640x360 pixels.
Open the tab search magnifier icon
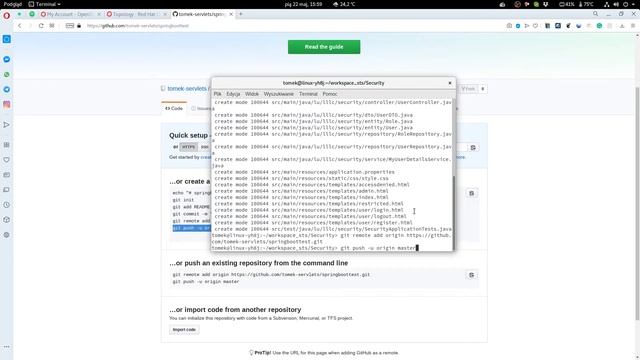tap(596, 14)
